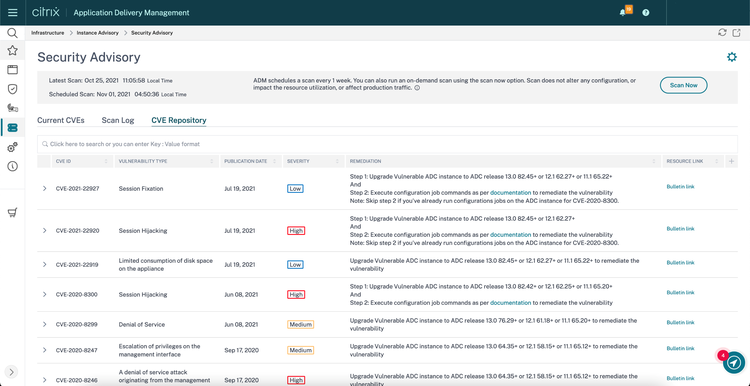Screen dimensions: 750x386
Task: Open Bulletin link for CVE-2021-22927
Action: pos(680,187)
